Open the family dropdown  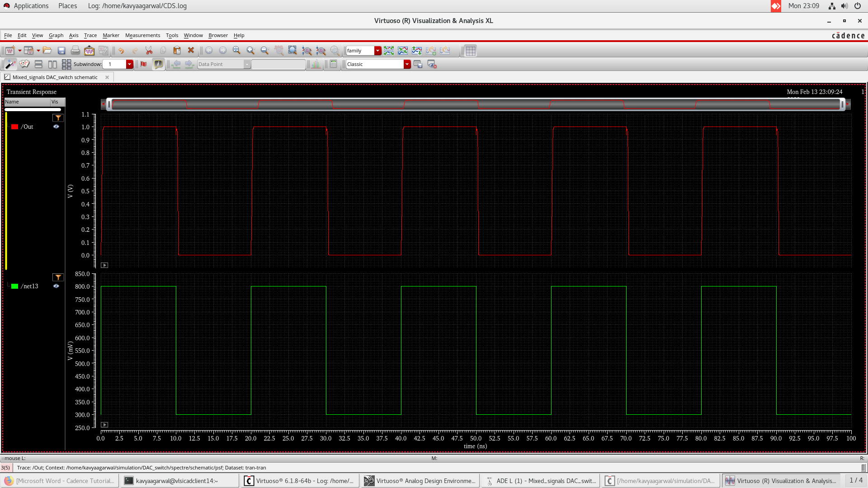point(377,51)
